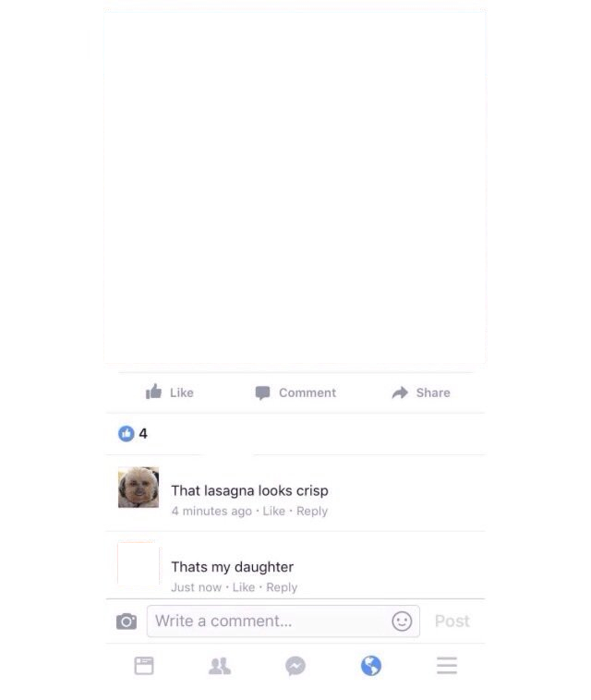Open the Messenger tab icon

(x=295, y=666)
